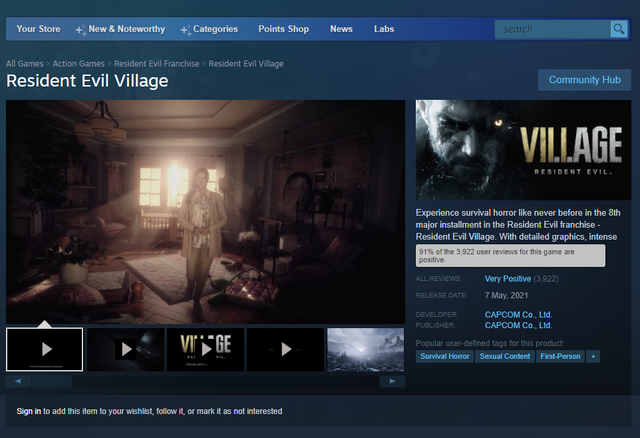Select the Survival Horror tag

pos(444,356)
